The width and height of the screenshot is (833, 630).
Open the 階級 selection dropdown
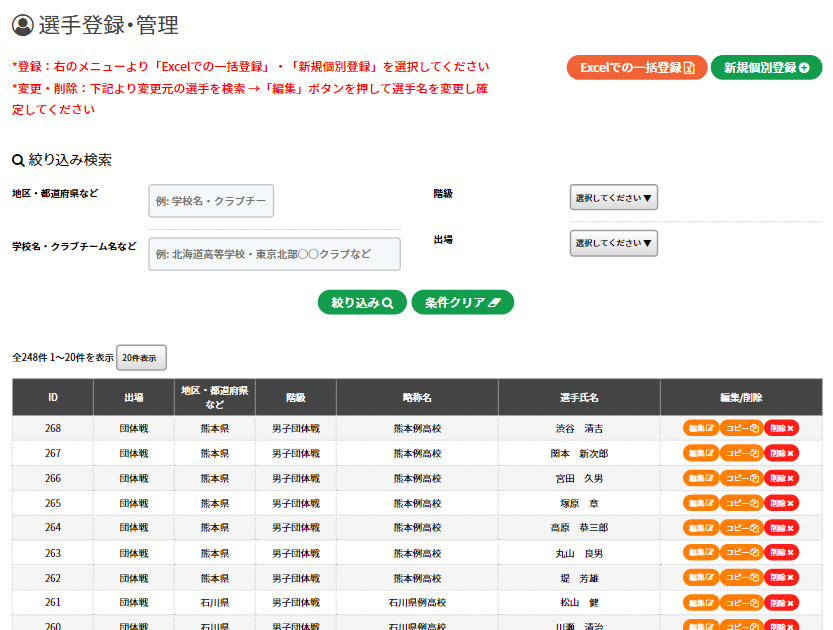(x=613, y=198)
